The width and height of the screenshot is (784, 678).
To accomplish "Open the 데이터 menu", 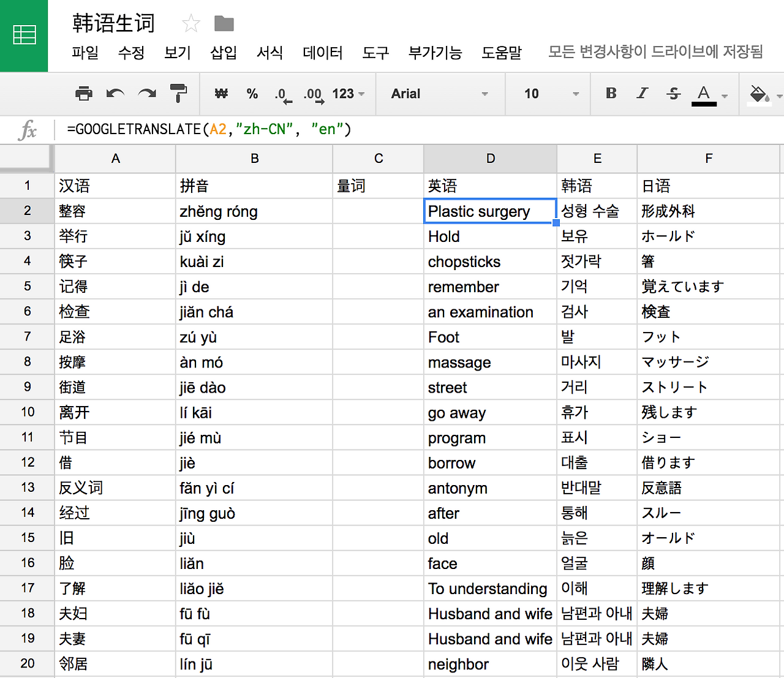I will pyautogui.click(x=323, y=53).
